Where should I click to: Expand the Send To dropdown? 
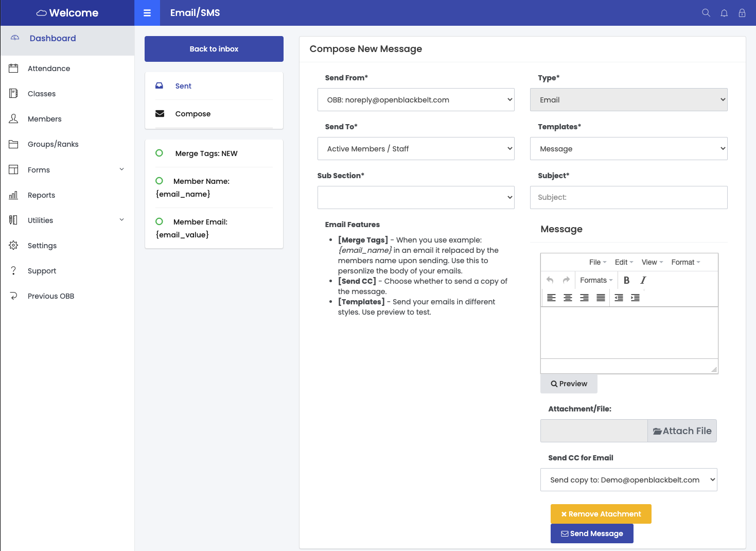click(x=416, y=149)
